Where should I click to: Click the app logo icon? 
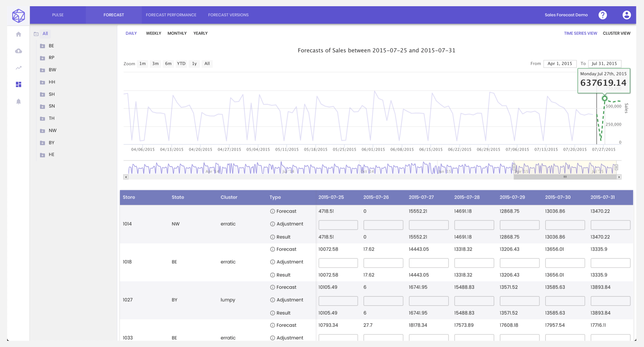coord(18,16)
